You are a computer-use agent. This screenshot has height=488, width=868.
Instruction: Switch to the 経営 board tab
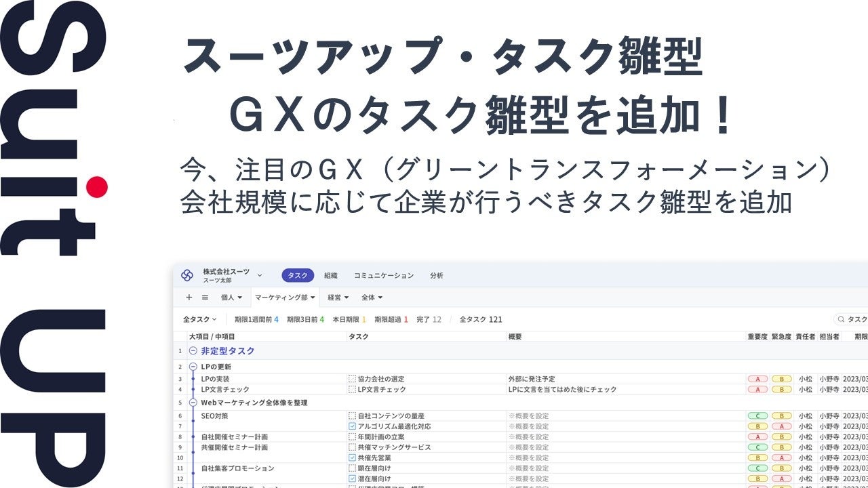(x=335, y=298)
